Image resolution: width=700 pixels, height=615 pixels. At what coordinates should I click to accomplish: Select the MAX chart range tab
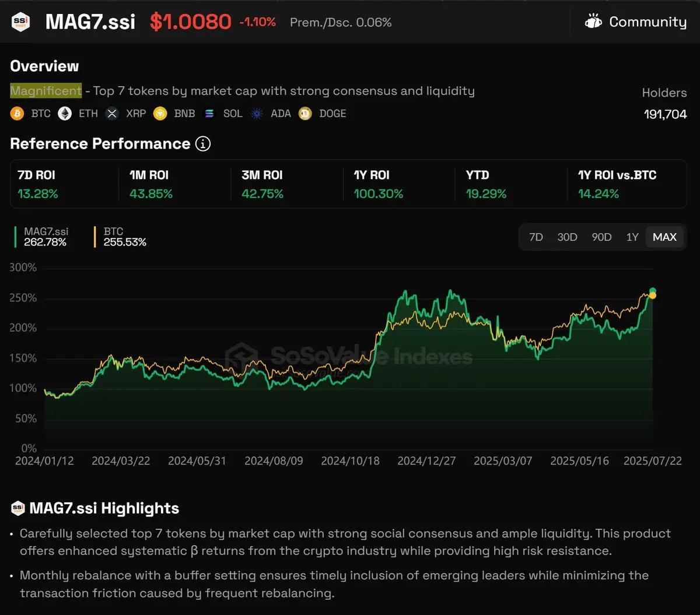664,237
